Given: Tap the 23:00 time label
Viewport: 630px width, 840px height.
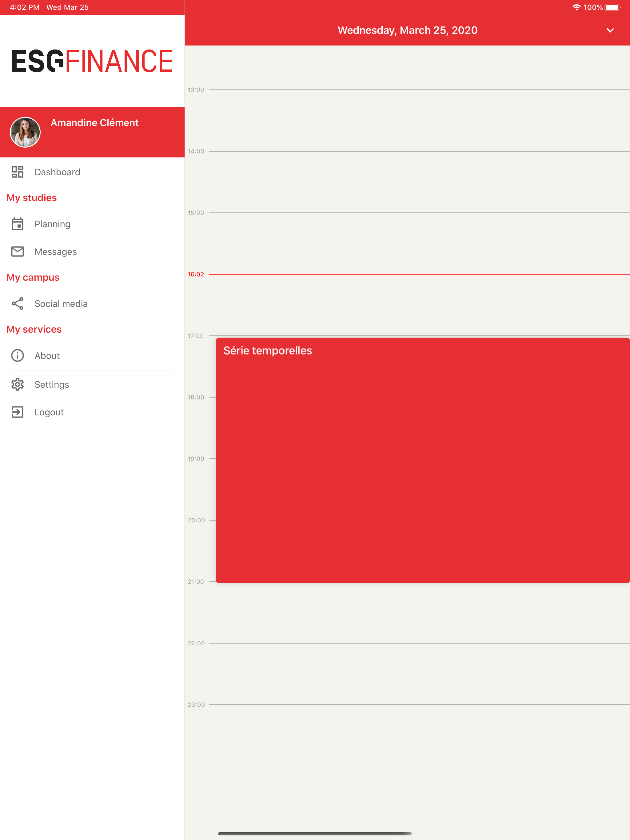Looking at the screenshot, I should point(196,705).
